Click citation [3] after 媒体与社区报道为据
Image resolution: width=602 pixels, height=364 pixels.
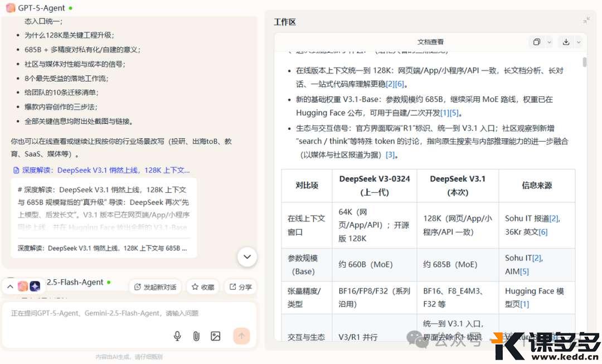tap(390, 155)
